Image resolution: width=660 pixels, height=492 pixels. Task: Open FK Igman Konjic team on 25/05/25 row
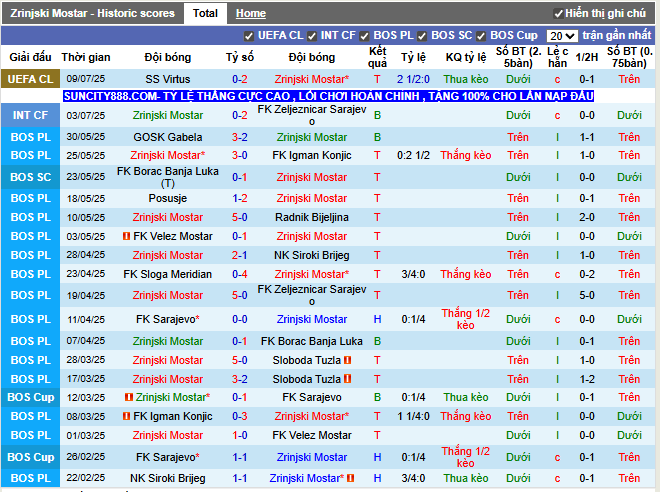tap(311, 155)
